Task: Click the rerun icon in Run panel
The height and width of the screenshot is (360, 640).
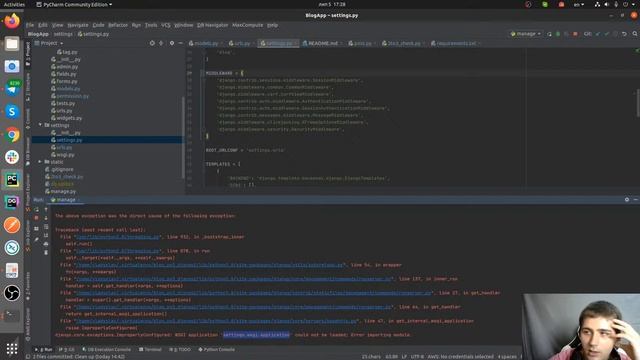Action: (x=36, y=209)
